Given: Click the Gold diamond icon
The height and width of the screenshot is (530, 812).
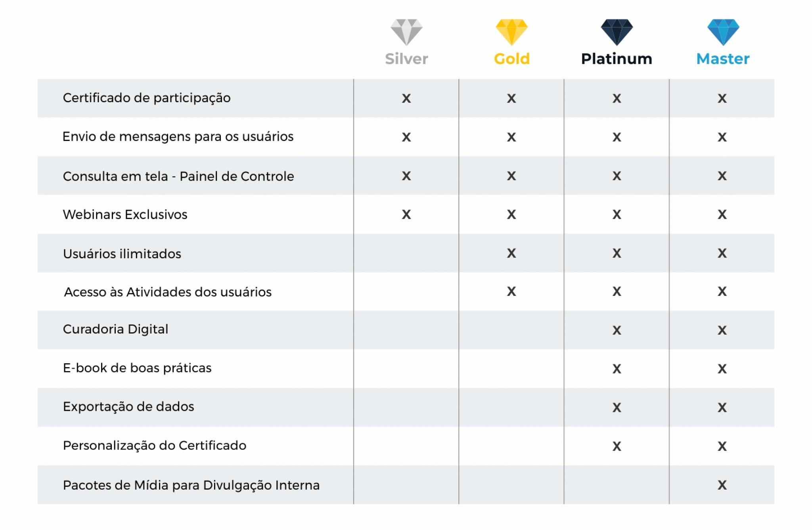Looking at the screenshot, I should 511,32.
